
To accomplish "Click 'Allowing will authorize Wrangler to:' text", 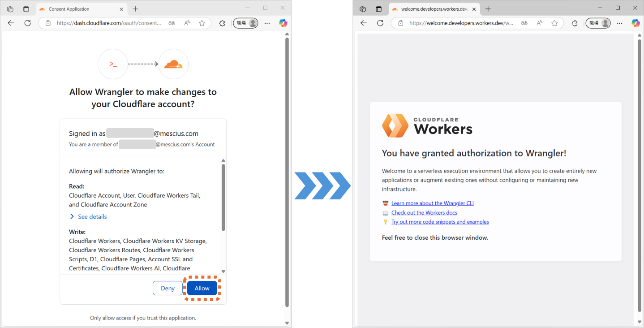I will 116,171.
